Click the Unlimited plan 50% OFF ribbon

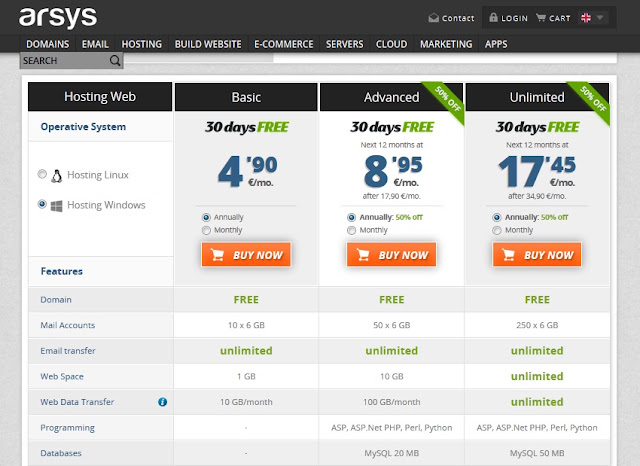[x=593, y=99]
